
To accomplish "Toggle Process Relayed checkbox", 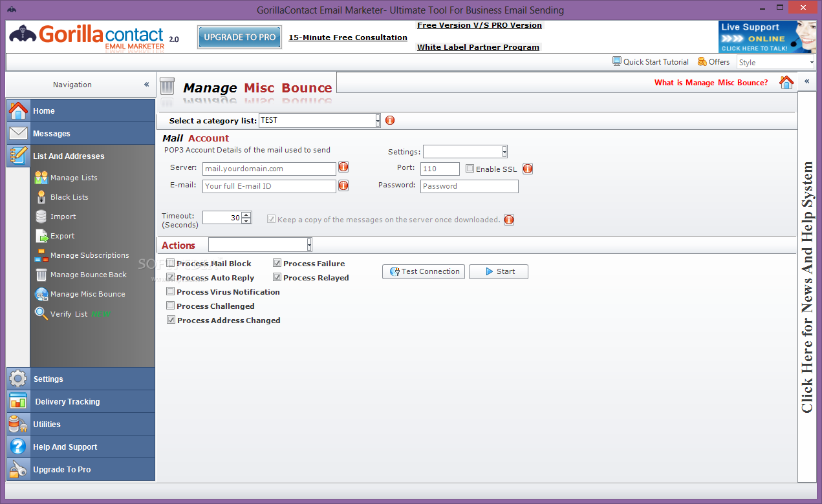I will [x=277, y=277].
